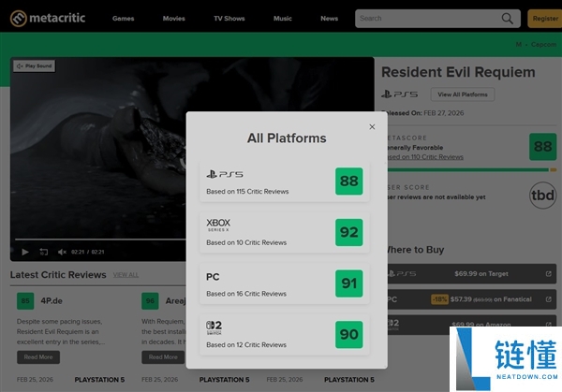Select the Nintendo Switch 2 platform card

click(285, 335)
